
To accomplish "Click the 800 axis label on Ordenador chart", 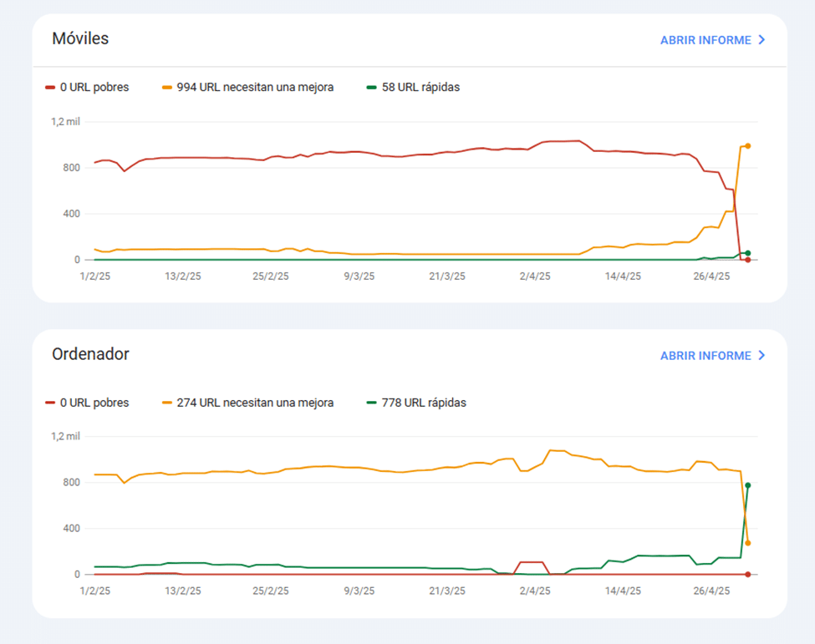I will [72, 483].
